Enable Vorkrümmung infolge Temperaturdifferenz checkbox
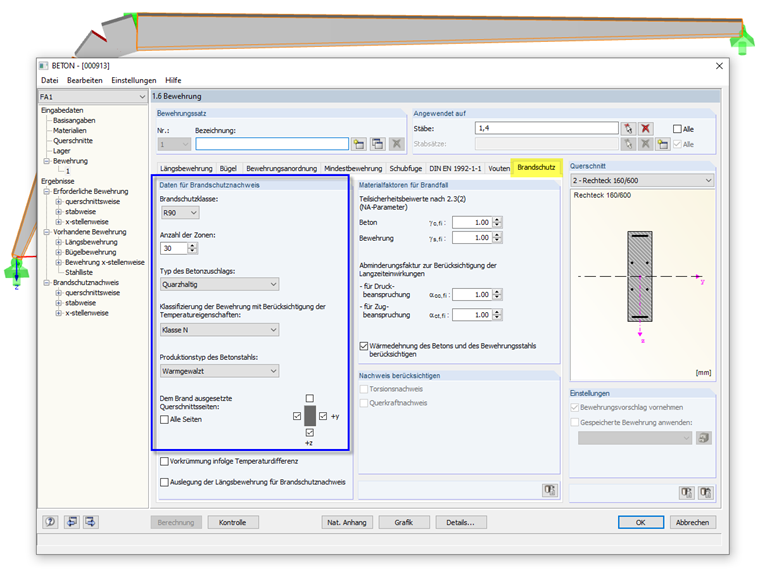Screen dimensions: 760x570 pos(165,461)
